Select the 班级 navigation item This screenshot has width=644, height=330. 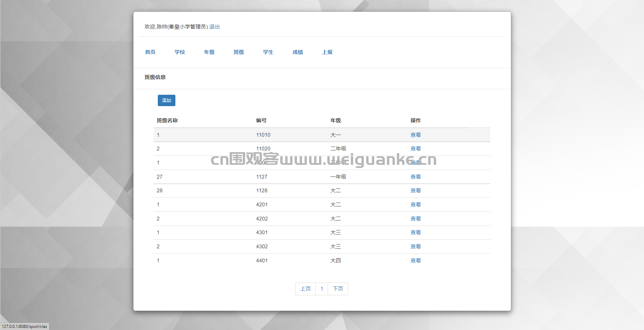tap(239, 52)
